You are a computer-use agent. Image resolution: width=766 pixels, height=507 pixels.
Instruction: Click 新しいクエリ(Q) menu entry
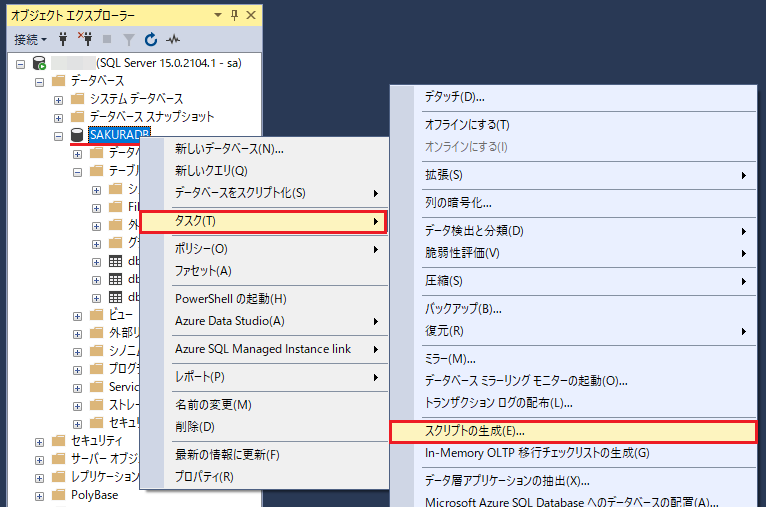[x=211, y=170]
